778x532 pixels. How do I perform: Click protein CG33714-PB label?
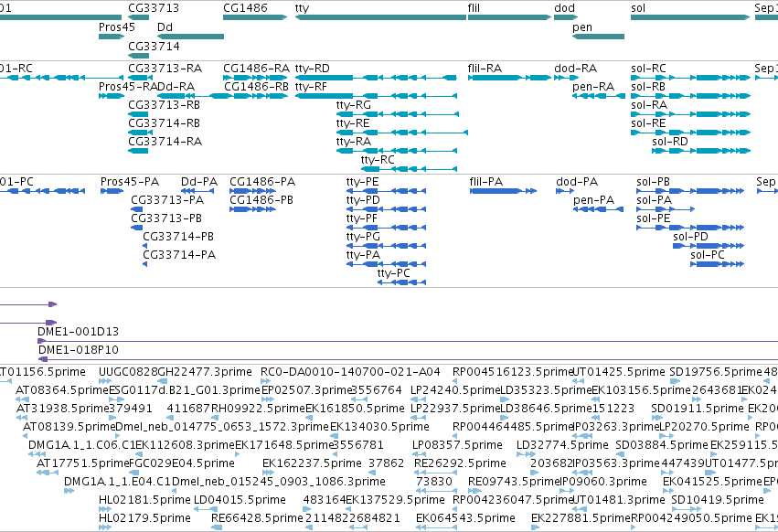178,237
